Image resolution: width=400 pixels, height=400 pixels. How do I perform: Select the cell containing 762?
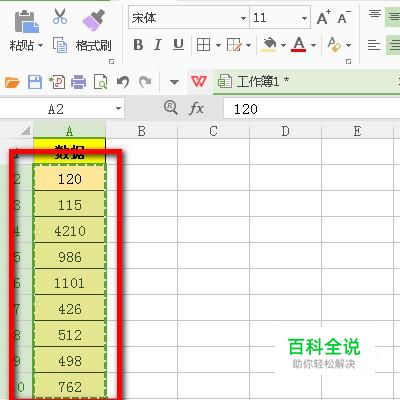click(70, 386)
